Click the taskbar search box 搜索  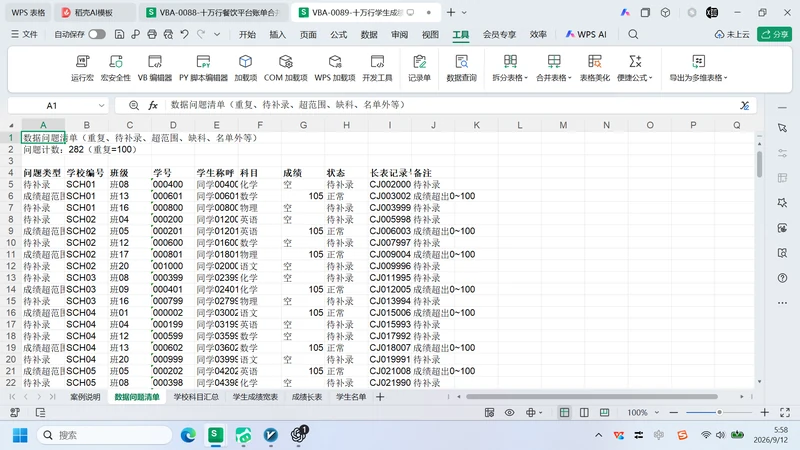105,435
